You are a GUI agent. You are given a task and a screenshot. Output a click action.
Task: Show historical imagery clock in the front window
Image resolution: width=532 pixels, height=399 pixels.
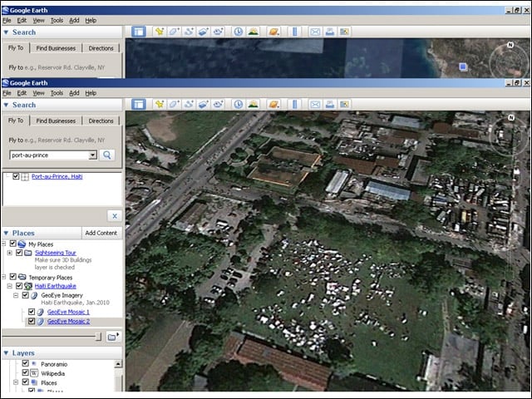click(x=239, y=104)
